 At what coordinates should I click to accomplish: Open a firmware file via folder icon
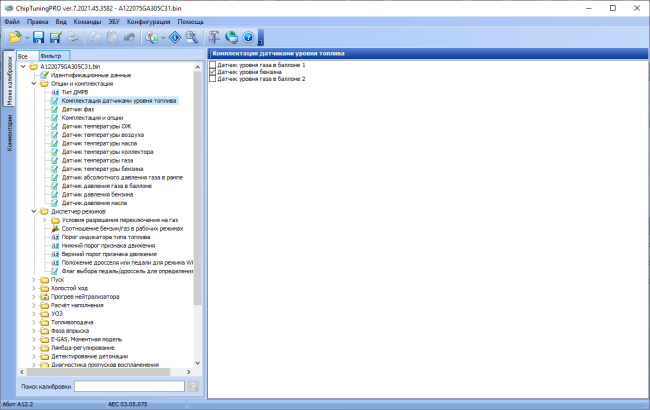point(15,37)
